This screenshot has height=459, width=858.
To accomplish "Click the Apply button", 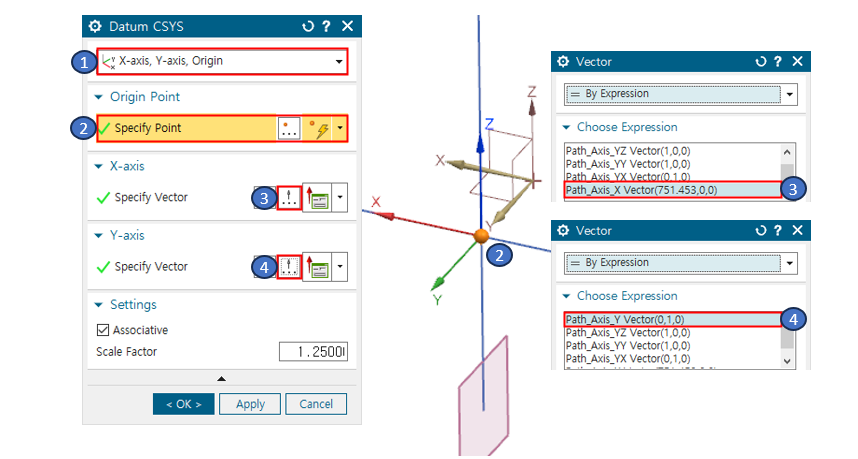I will pos(250,404).
